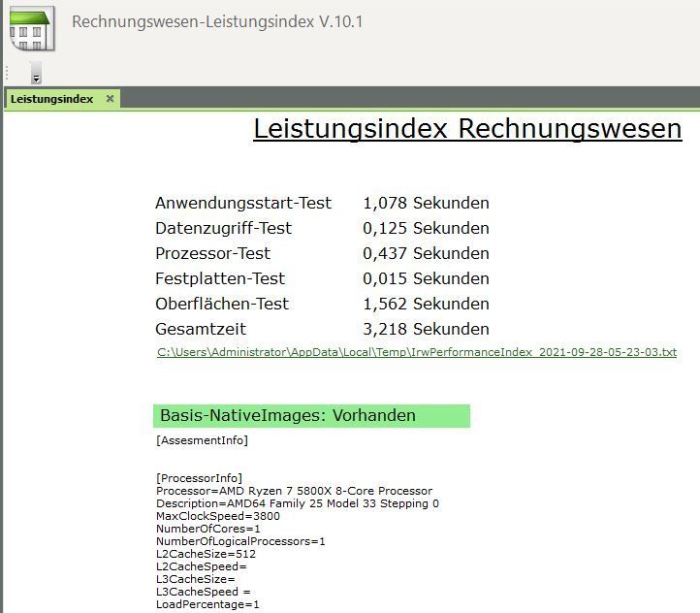Click the [AssesmentInfo] section header
This screenshot has width=700, height=613.
(202, 441)
